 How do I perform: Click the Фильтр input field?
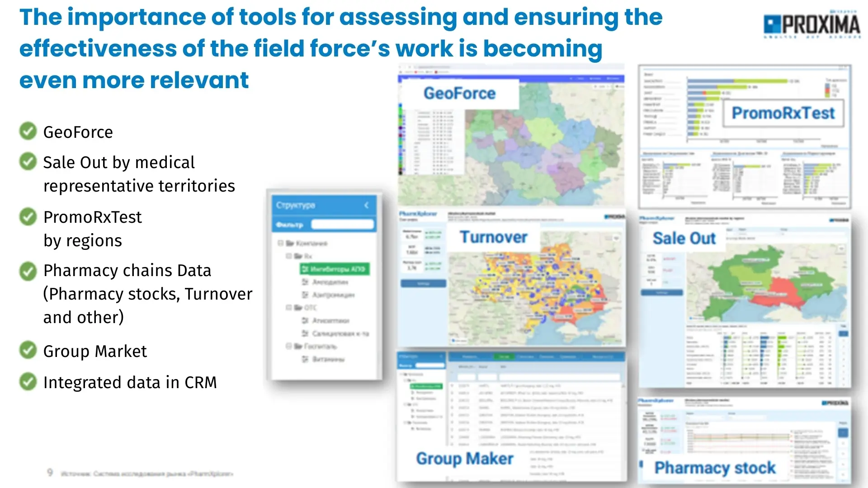pos(343,225)
